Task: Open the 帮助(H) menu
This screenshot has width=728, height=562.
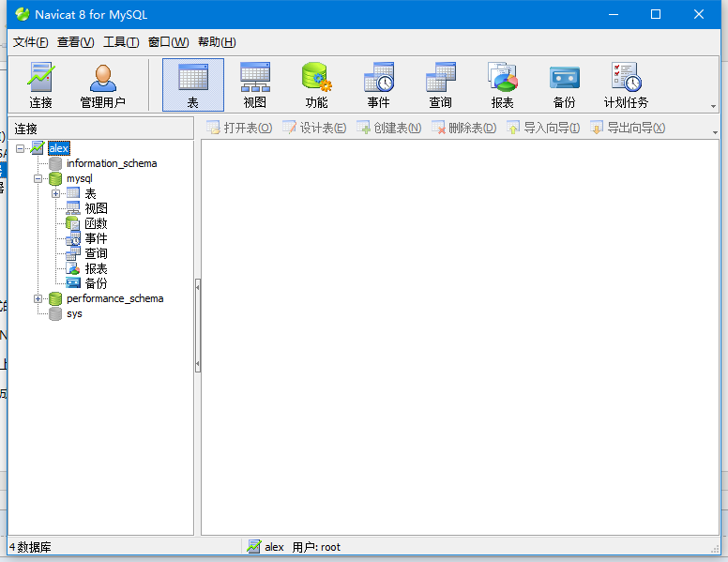Action: pos(217,42)
